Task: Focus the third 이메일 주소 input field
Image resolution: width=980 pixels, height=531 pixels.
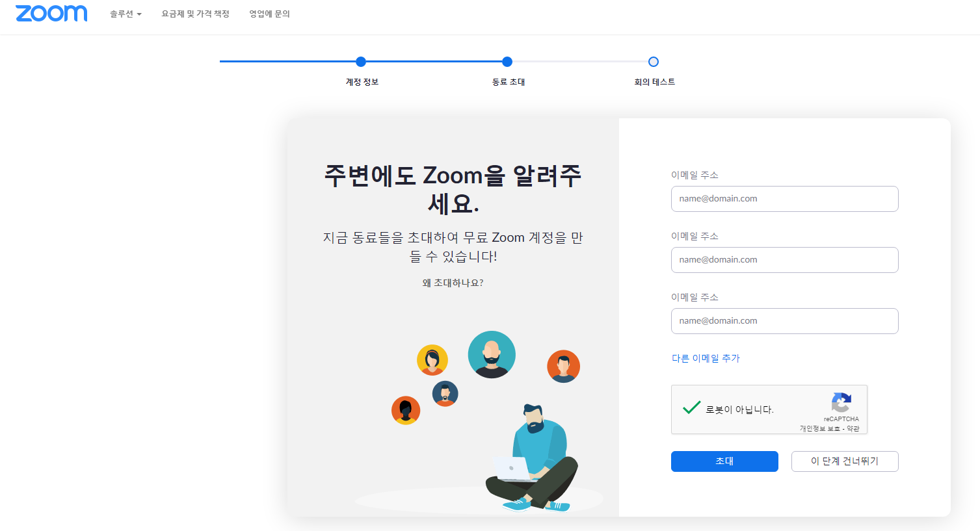Action: point(785,321)
